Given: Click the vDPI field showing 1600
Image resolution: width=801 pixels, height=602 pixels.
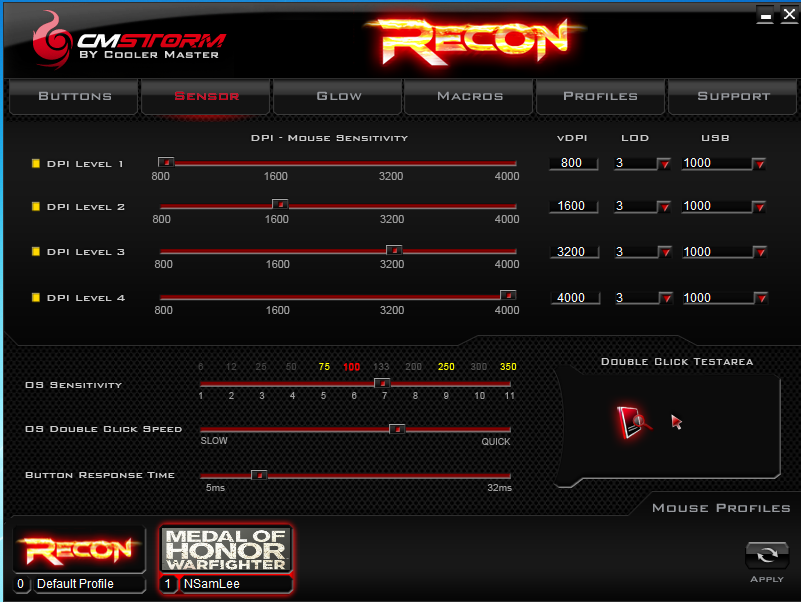Looking at the screenshot, I should pyautogui.click(x=573, y=206).
